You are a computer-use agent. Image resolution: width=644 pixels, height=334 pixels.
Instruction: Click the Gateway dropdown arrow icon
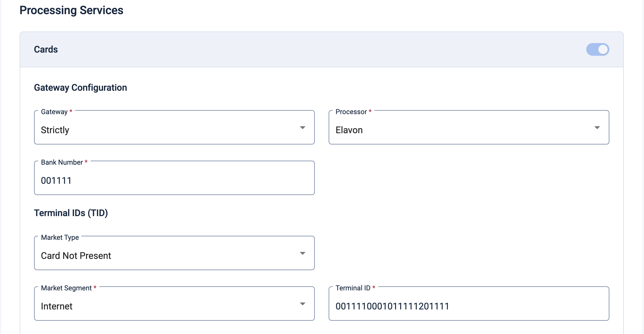(302, 128)
